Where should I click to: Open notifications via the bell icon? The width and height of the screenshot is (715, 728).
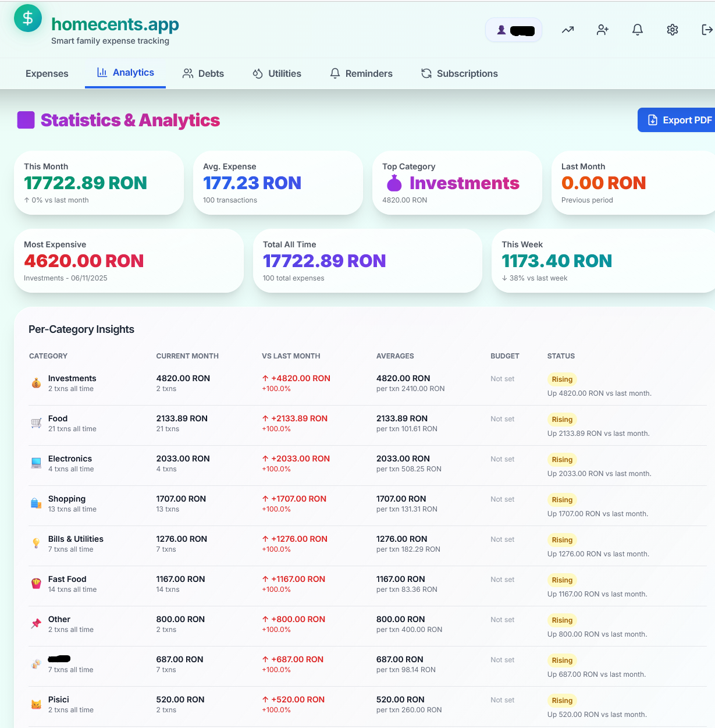tap(638, 29)
